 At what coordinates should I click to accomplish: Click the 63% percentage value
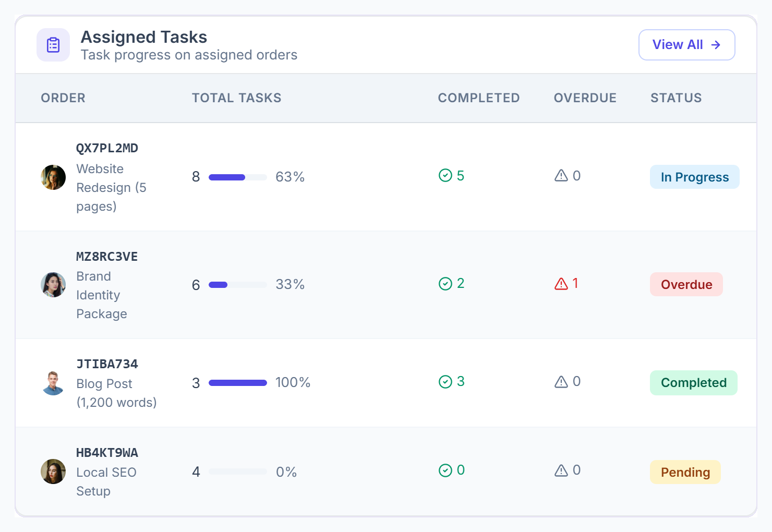(290, 177)
